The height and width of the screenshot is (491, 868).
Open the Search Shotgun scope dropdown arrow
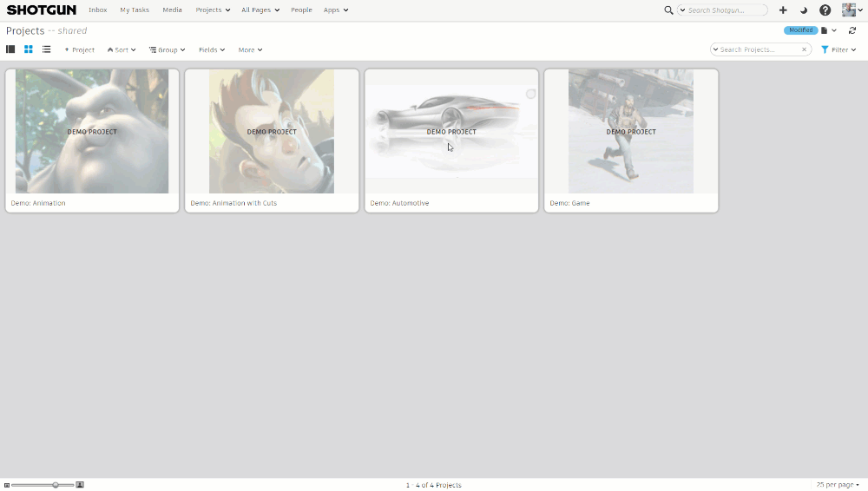coord(682,10)
